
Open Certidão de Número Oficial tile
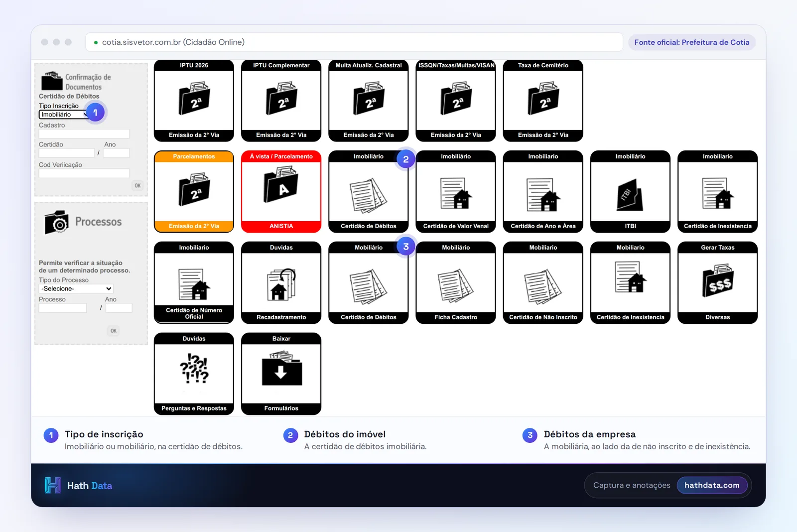pos(194,283)
